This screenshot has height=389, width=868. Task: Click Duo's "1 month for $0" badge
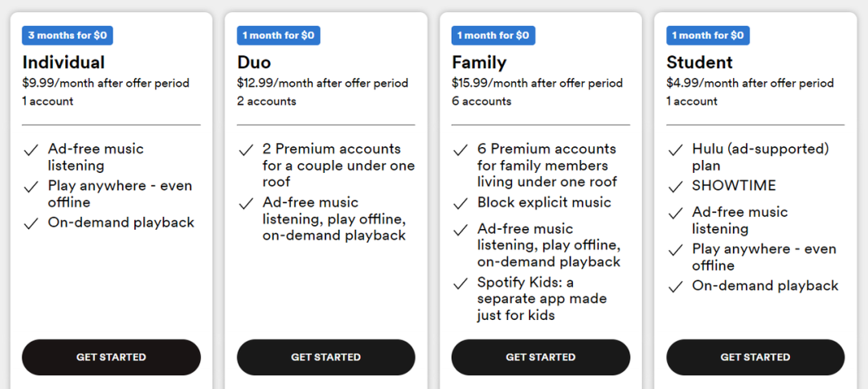pos(279,35)
